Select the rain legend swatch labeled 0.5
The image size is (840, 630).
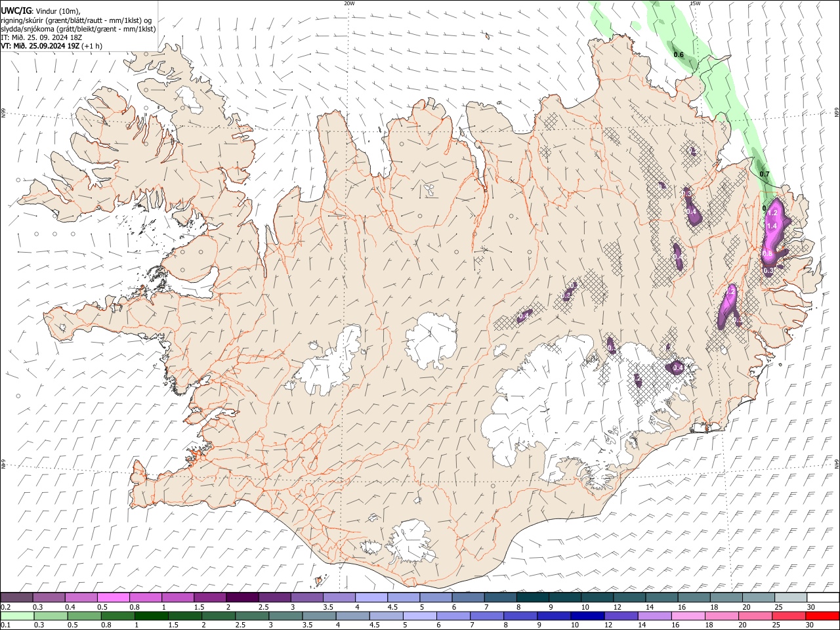[x=85, y=616]
